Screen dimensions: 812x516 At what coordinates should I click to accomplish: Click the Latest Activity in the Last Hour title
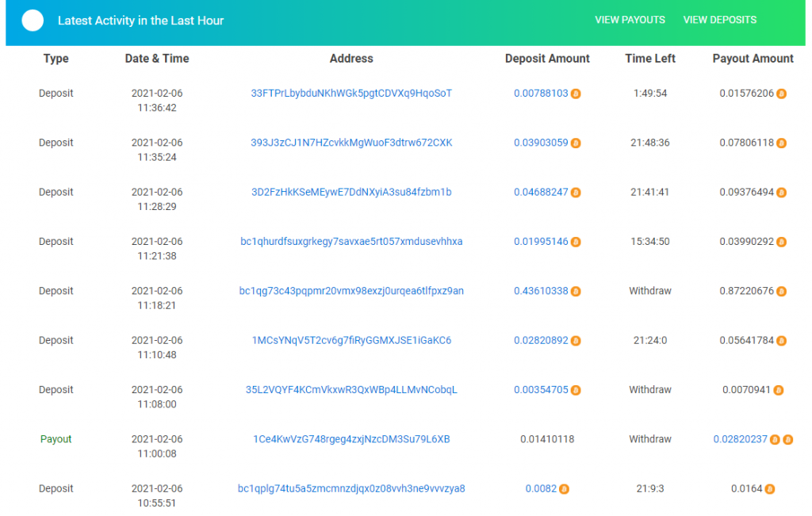140,21
